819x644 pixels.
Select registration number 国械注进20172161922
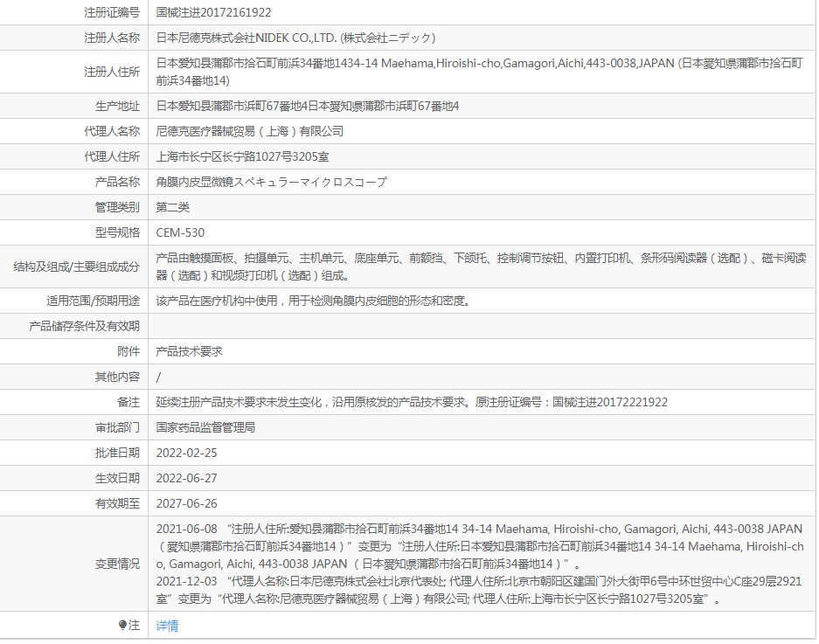(x=213, y=12)
